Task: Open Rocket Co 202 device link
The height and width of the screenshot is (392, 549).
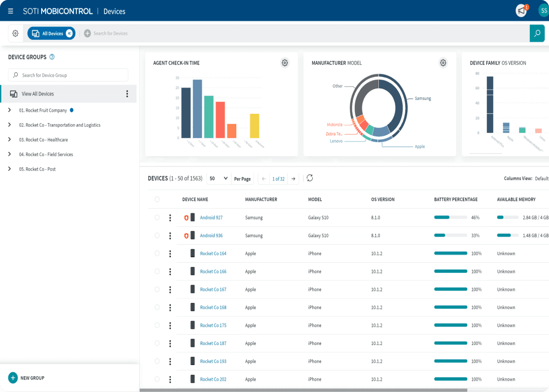Action: pos(213,379)
